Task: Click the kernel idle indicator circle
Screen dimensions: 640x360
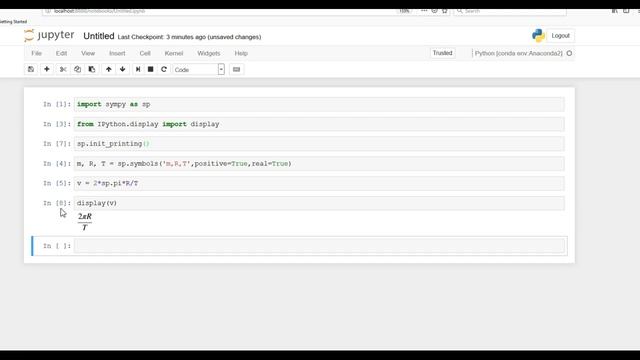Action: [x=569, y=53]
